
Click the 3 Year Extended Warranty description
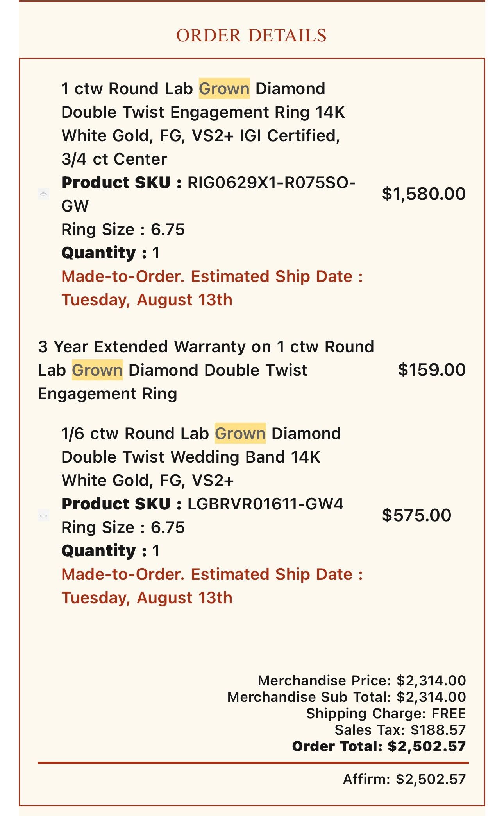coord(206,370)
